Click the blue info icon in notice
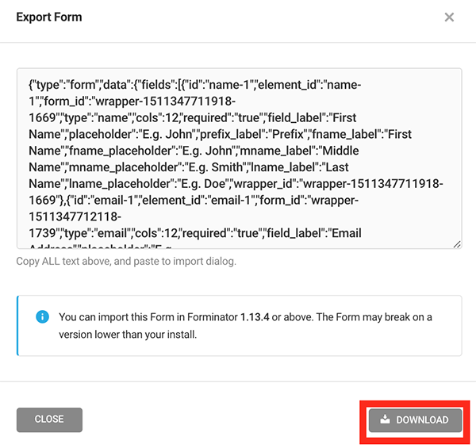Viewport: 476px width, 448px height. (43, 317)
